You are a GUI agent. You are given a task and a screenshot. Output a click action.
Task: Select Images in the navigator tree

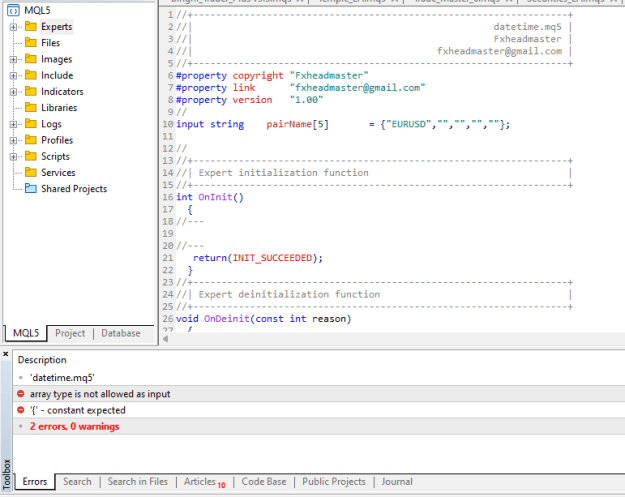click(x=57, y=59)
